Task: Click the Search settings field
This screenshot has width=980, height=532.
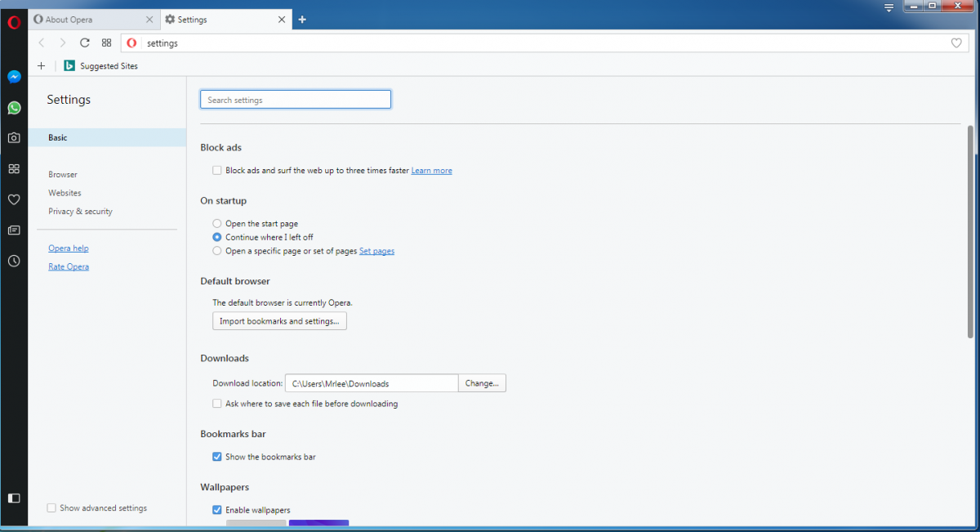Action: click(296, 100)
